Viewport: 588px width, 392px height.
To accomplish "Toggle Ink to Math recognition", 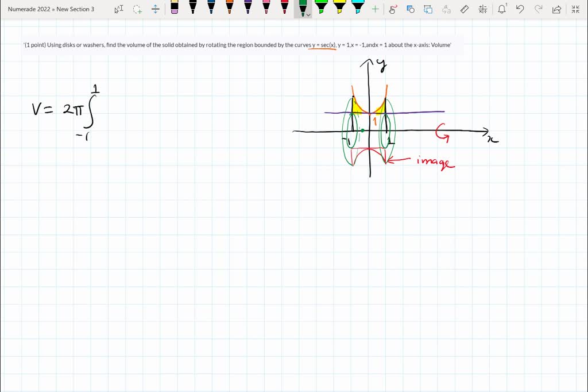I will (446, 9).
